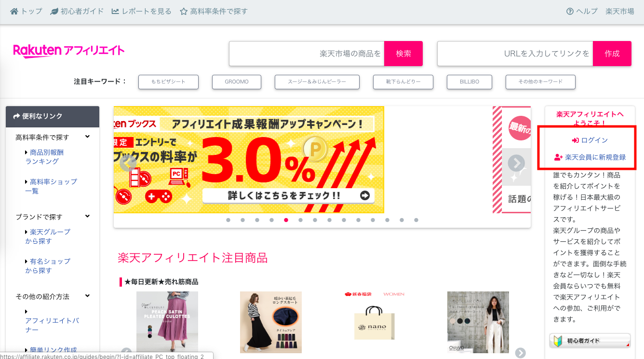
Task: Open the leaf icon for 初心者ガイド
Action: pos(54,11)
